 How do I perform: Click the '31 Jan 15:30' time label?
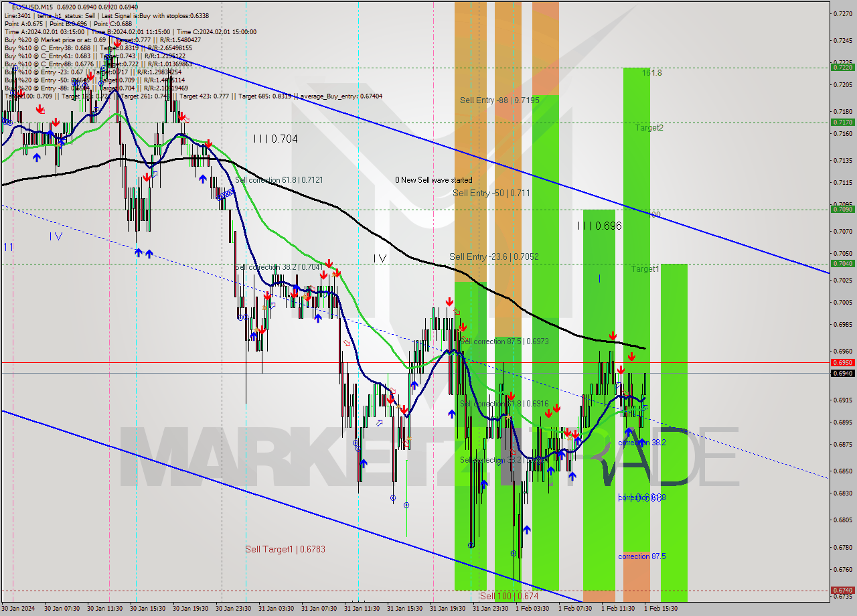point(406,609)
